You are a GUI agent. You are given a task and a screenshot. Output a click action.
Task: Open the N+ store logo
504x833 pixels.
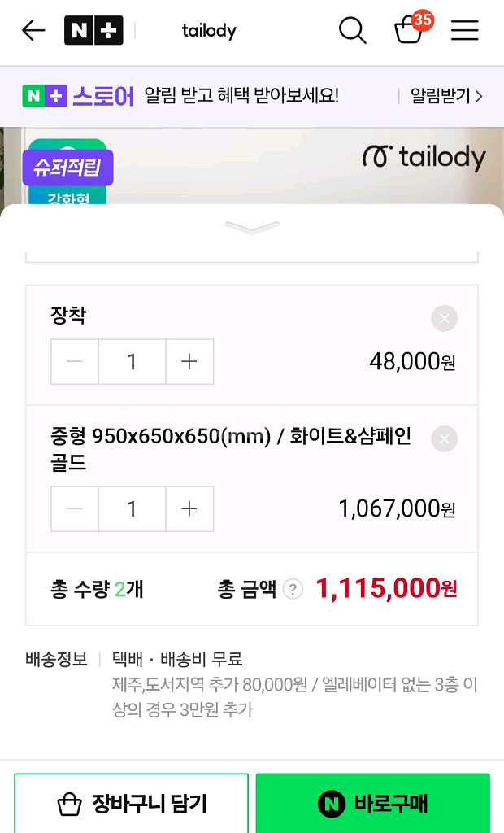(x=93, y=31)
